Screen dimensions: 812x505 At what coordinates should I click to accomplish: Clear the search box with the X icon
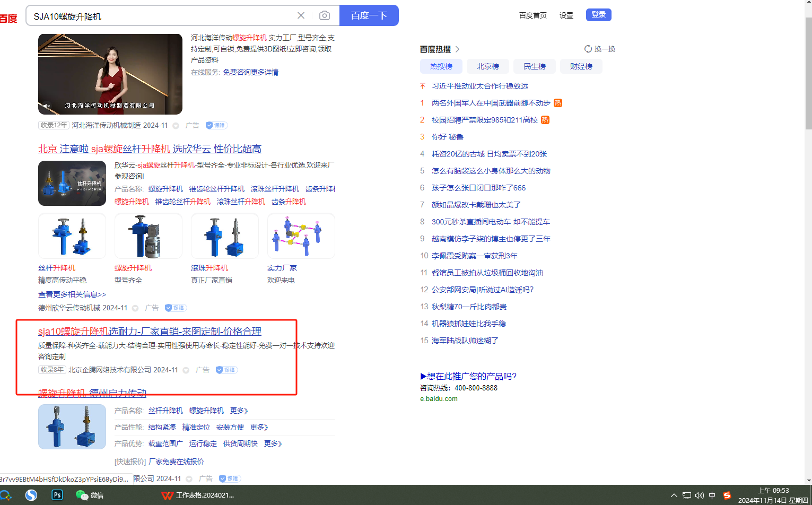(x=301, y=15)
